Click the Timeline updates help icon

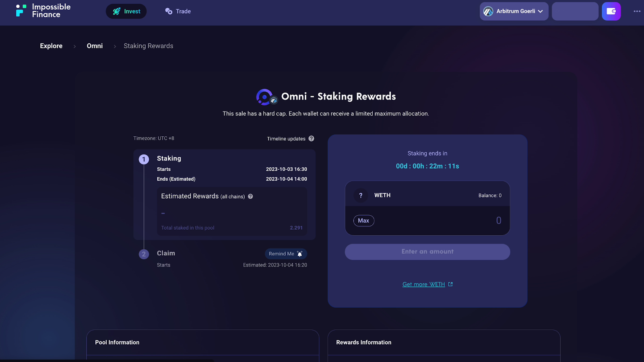(x=311, y=138)
